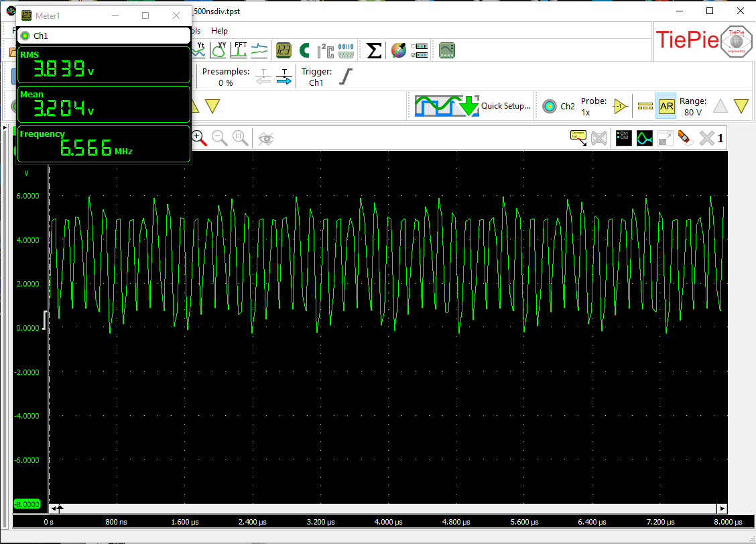This screenshot has width=756, height=544.
Task: Click the 800 ns time axis label
Action: click(116, 522)
